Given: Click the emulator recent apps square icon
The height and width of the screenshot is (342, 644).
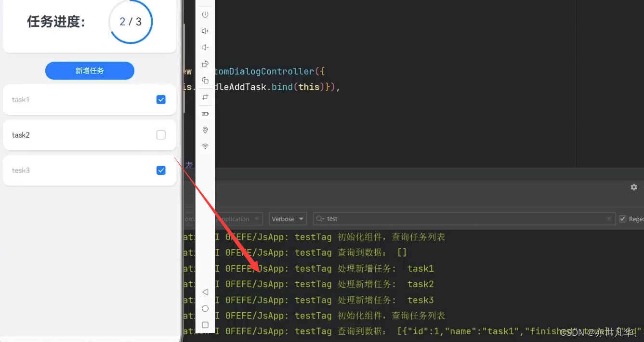Looking at the screenshot, I should pos(205,325).
